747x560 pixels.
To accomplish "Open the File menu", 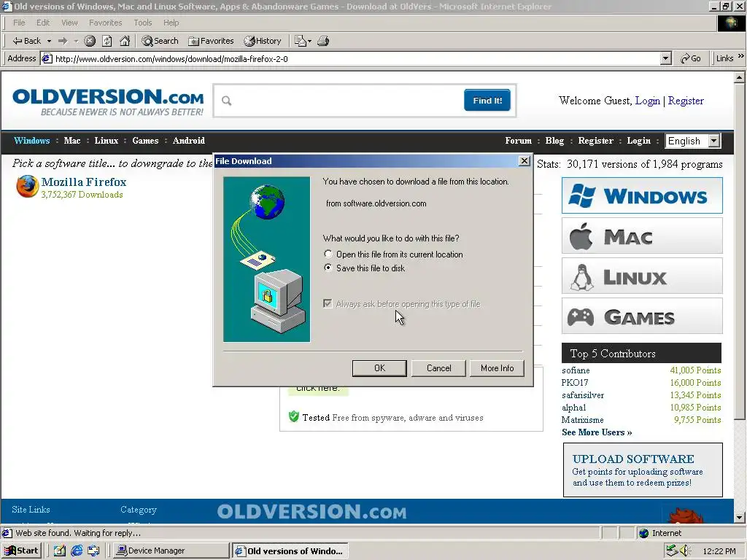I will click(19, 23).
